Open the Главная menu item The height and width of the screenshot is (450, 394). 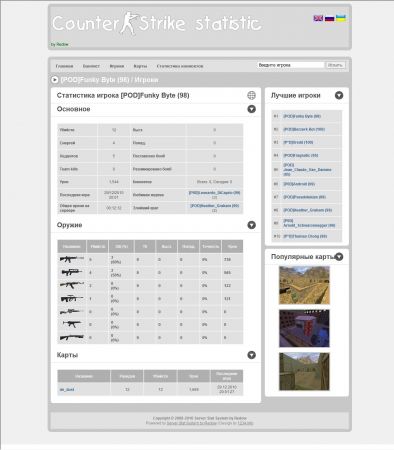click(64, 66)
